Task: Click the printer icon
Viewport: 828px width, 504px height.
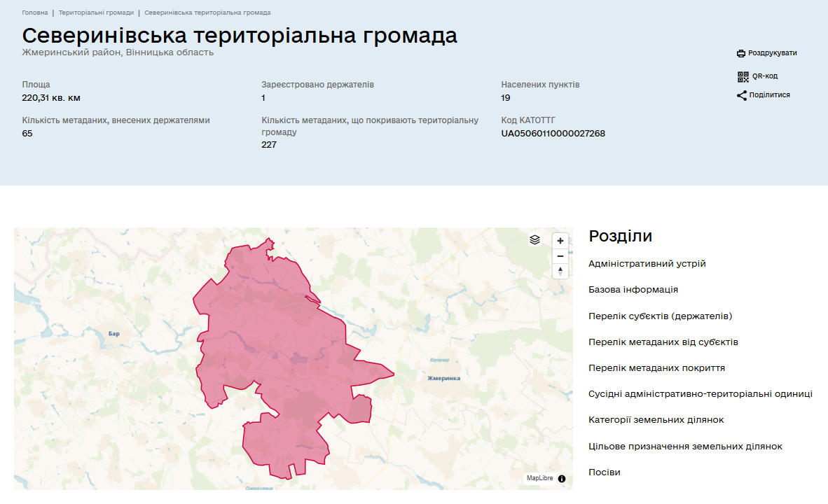Action: click(x=741, y=53)
